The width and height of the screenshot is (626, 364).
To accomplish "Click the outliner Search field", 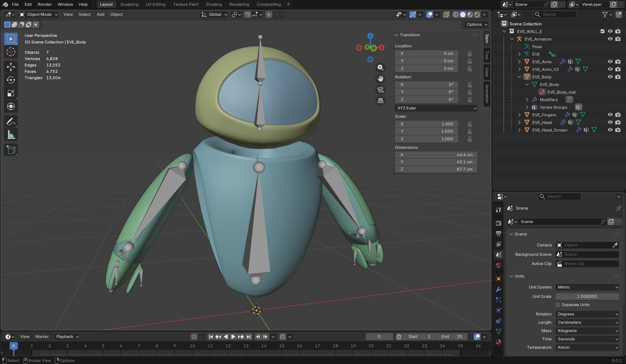I will (555, 14).
